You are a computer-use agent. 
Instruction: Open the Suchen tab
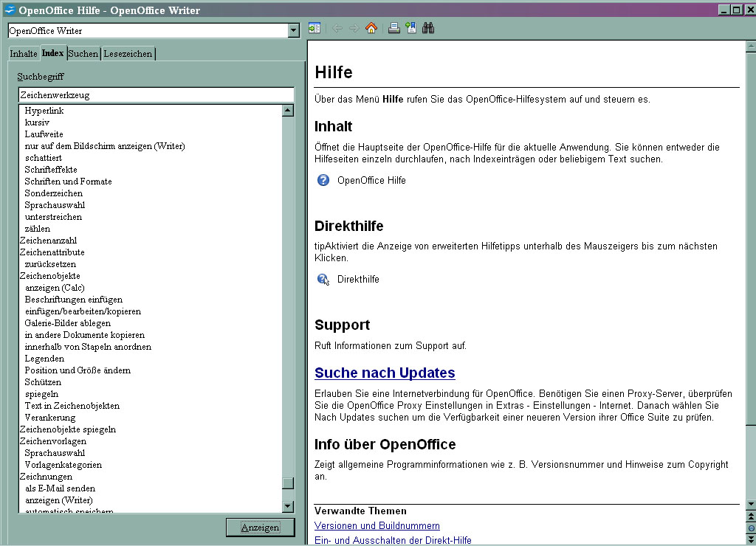click(83, 53)
